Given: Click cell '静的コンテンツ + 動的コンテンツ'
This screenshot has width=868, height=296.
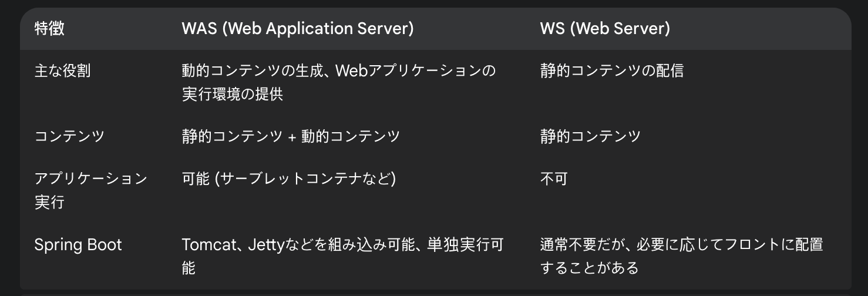Looking at the screenshot, I should [291, 136].
